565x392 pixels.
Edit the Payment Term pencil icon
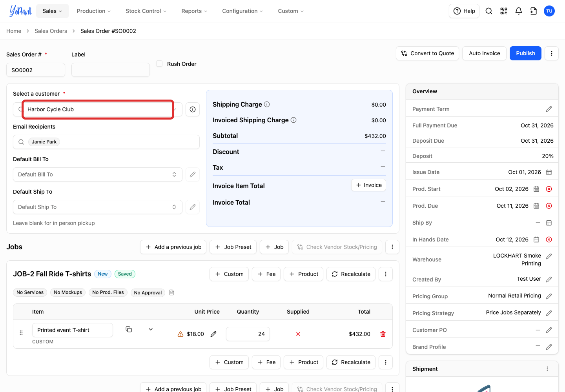click(x=549, y=109)
